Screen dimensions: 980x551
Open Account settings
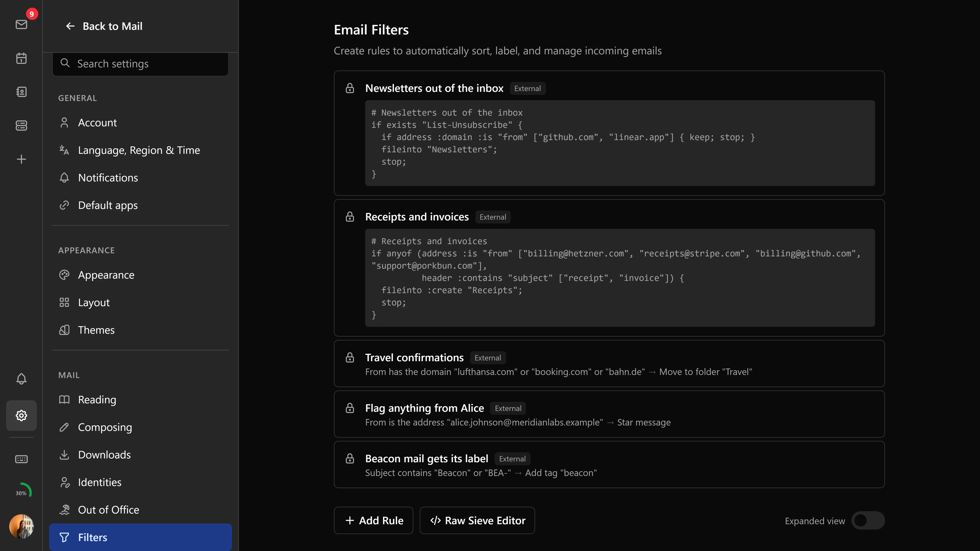(x=140, y=122)
